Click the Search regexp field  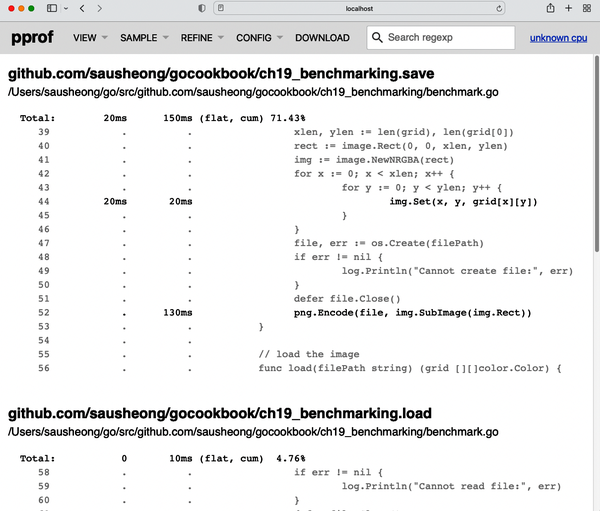441,38
